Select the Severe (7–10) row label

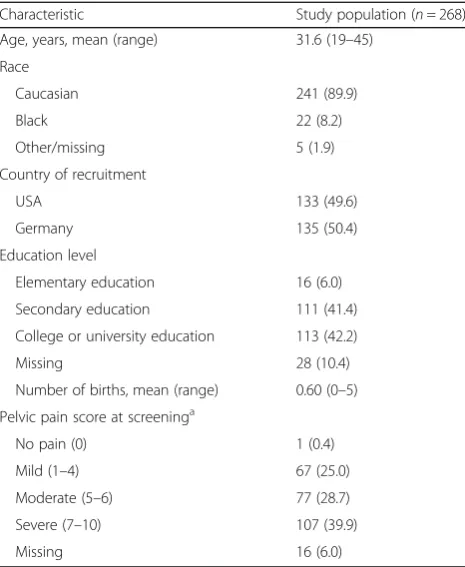click(x=58, y=525)
